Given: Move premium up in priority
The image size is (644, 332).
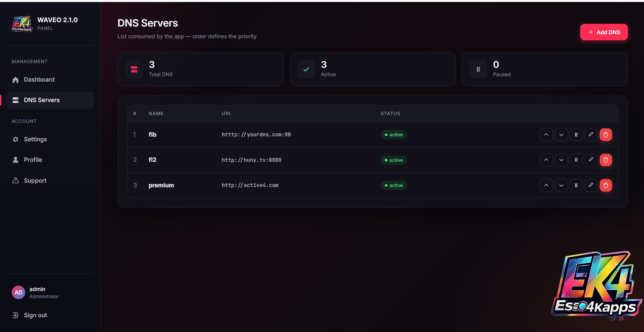Looking at the screenshot, I should tap(546, 185).
